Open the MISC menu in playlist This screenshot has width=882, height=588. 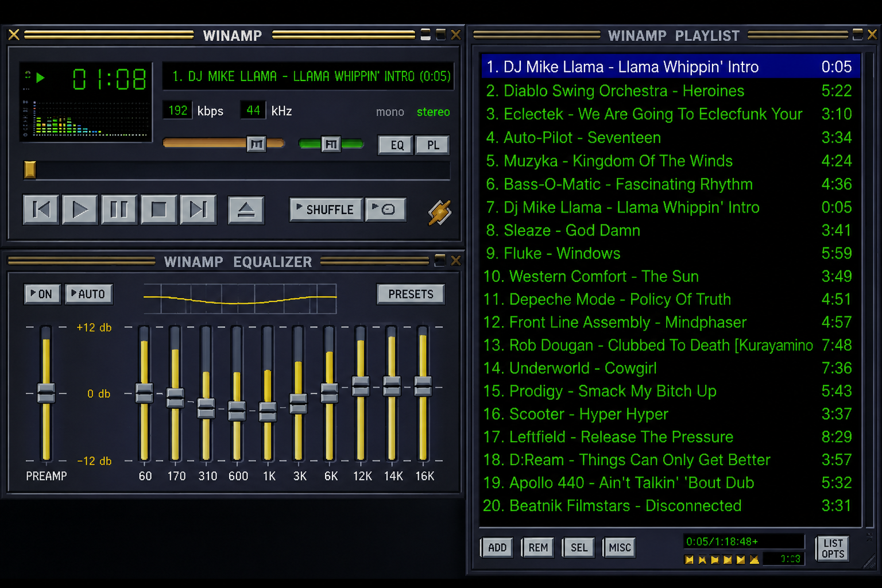tap(620, 548)
